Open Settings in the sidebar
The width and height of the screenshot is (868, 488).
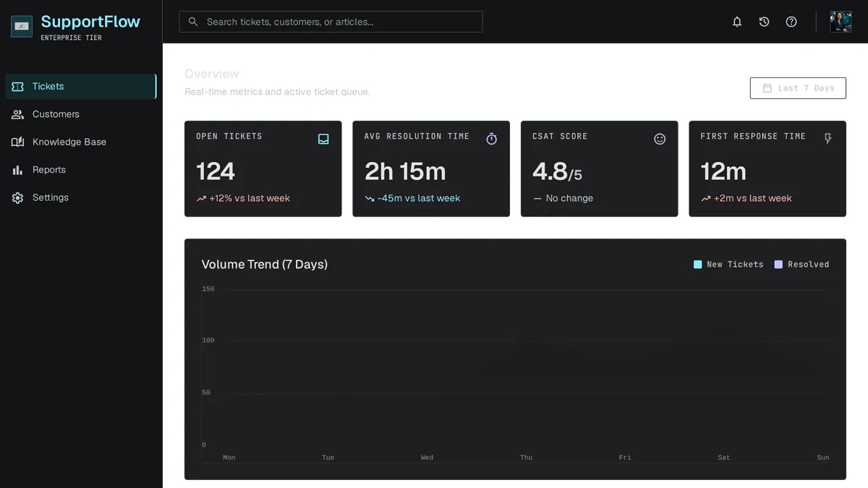click(81, 197)
